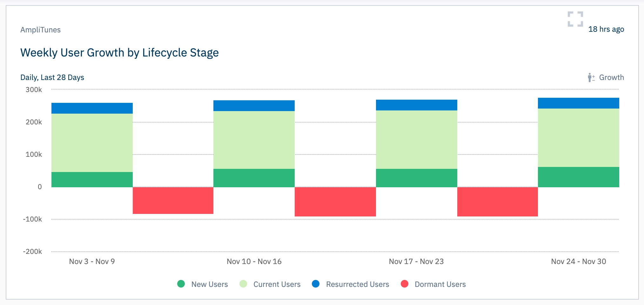Viewport: 644px width, 305px height.
Task: Click the Growth user metric icon
Action: tap(591, 77)
